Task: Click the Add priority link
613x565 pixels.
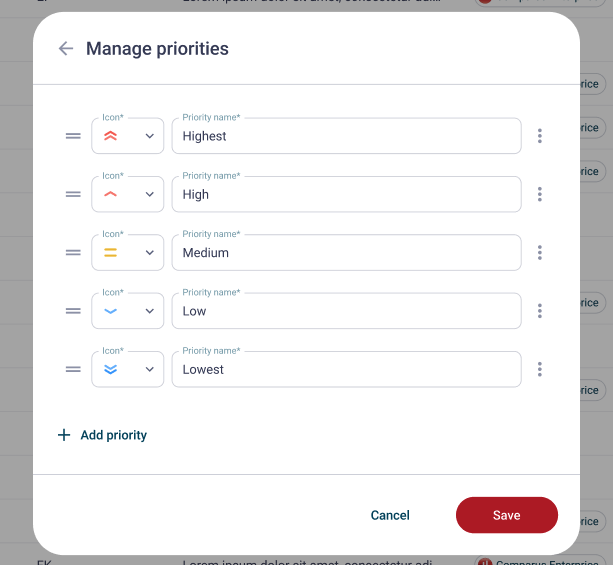Action: click(x=102, y=435)
